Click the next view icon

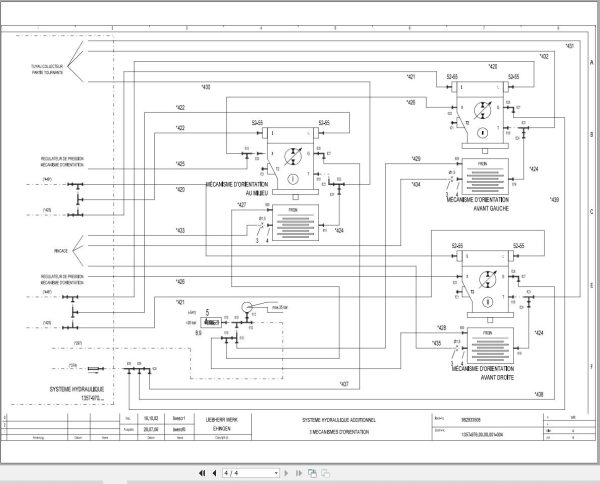coord(325,473)
